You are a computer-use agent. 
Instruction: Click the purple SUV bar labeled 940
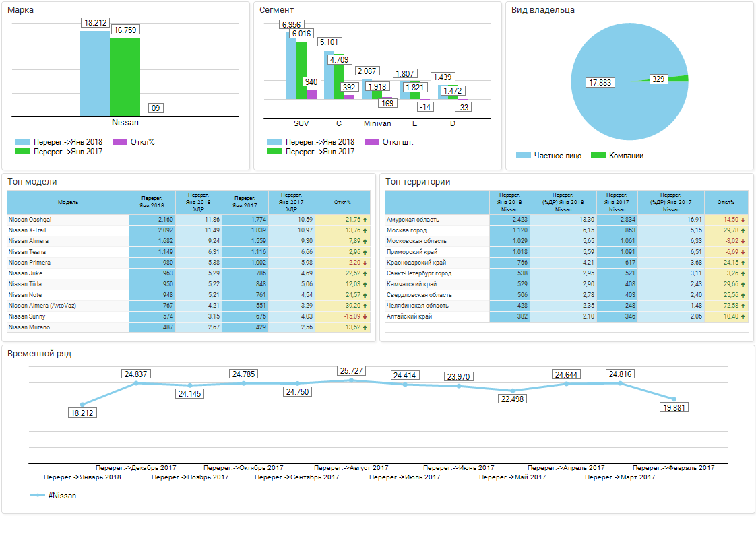pos(311,95)
